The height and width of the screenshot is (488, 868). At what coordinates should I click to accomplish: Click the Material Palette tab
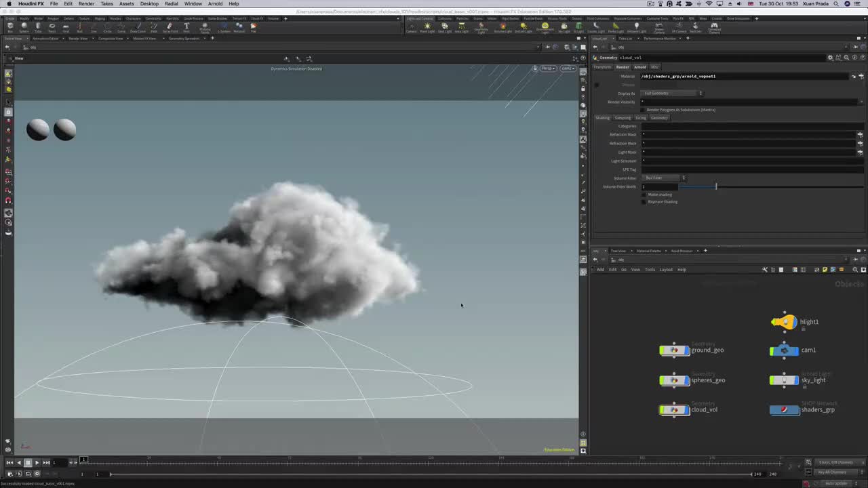click(x=648, y=251)
